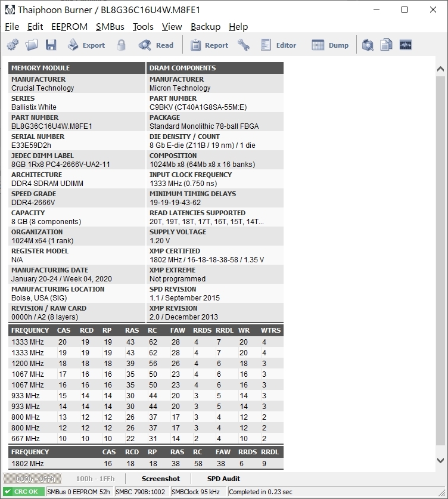
Task: Select the SPD Audit tab
Action: coord(223,479)
